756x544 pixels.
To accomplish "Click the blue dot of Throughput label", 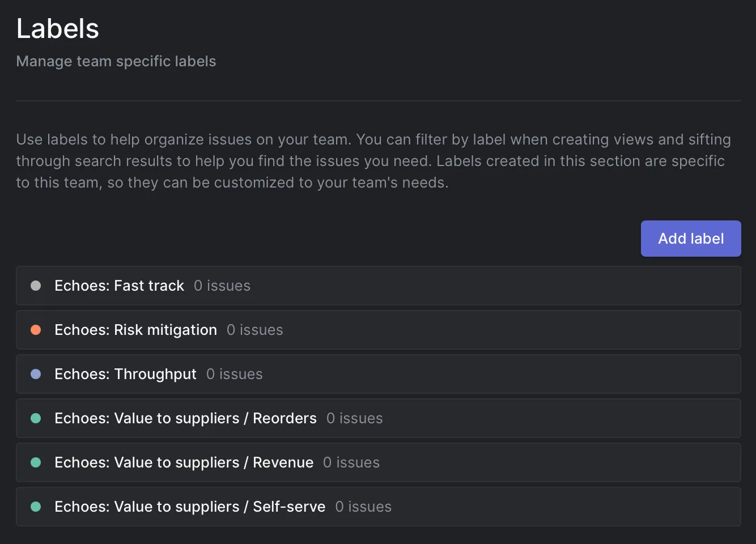I will [36, 374].
